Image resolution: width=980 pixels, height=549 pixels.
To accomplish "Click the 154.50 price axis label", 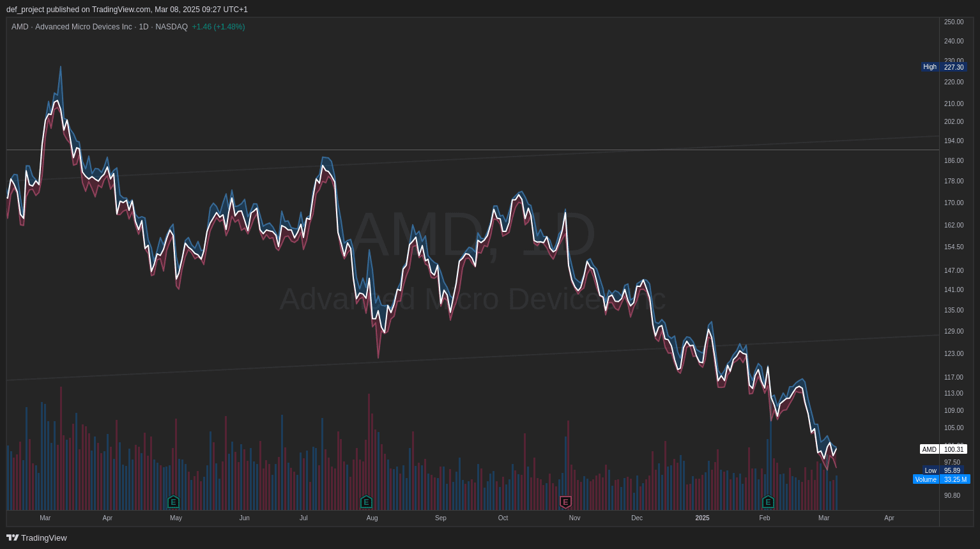I will [x=954, y=247].
